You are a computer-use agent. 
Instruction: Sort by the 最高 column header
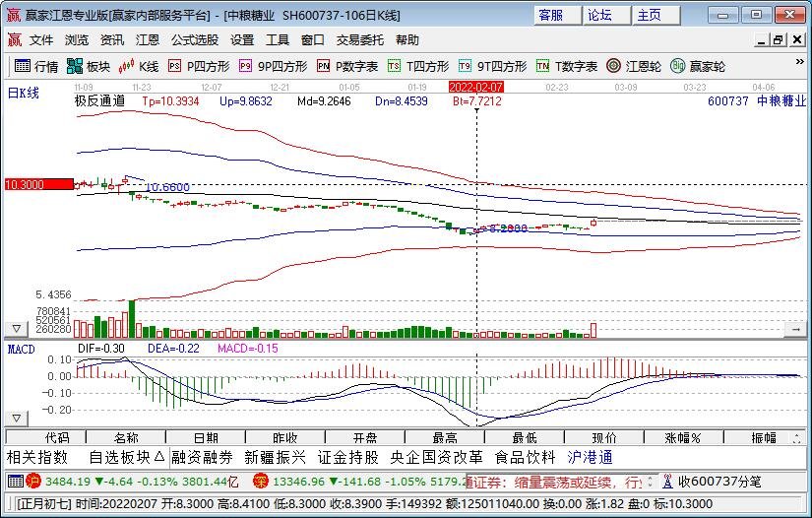(x=445, y=437)
